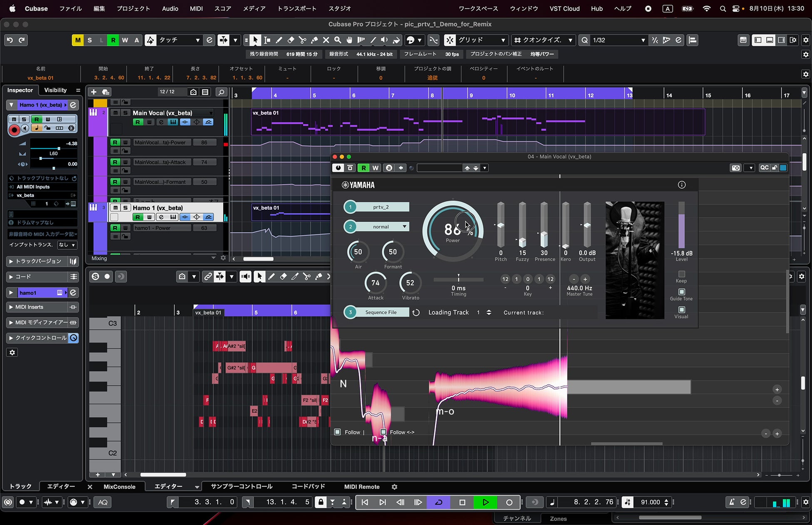Click the prtv_2 voice selector button
812x525 pixels.
coord(381,207)
